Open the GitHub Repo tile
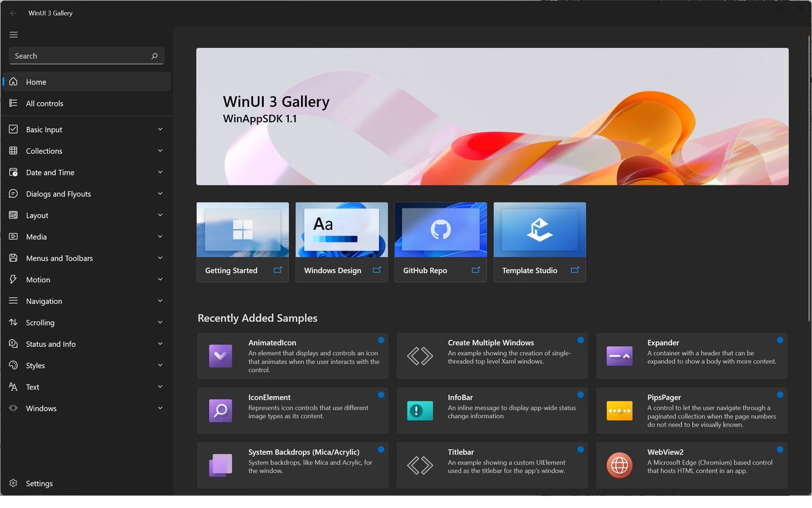The height and width of the screenshot is (508, 812). [441, 242]
